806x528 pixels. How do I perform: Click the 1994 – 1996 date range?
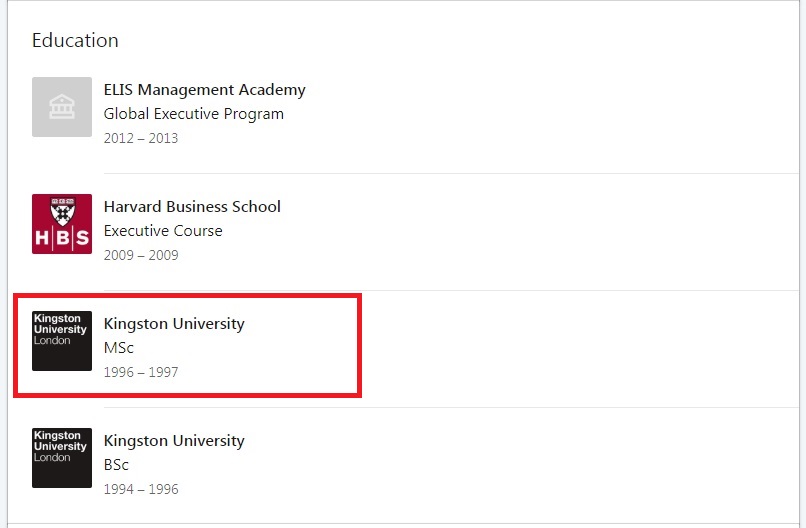click(x=141, y=489)
